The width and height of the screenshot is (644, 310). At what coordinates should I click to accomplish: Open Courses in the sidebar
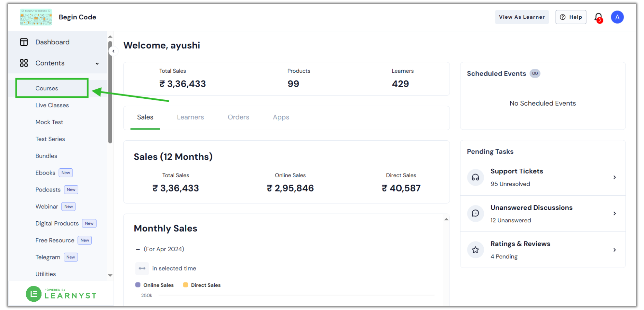click(x=47, y=88)
